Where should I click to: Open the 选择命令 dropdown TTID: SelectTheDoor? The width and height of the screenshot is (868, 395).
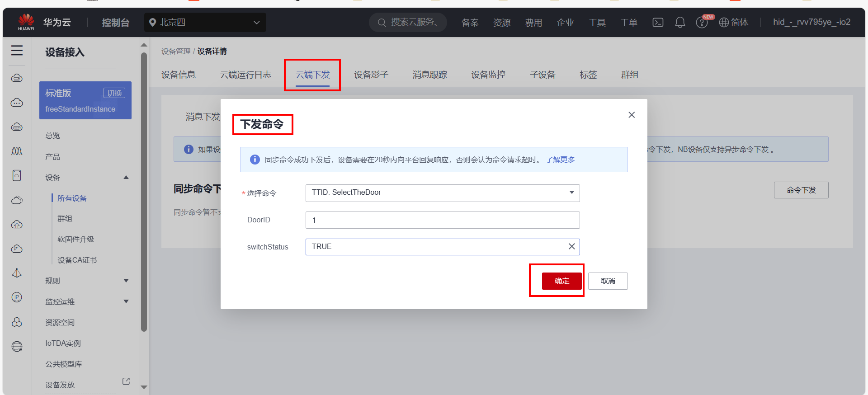pos(443,193)
